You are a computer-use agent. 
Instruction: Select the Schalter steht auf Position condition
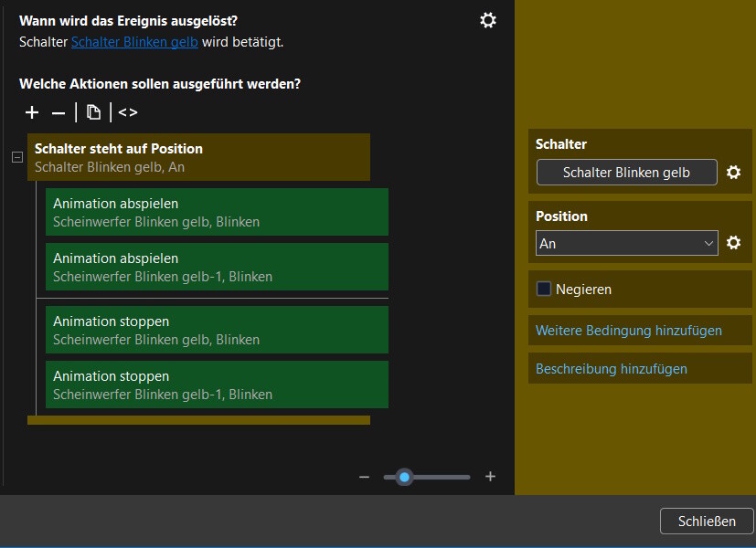(x=198, y=157)
